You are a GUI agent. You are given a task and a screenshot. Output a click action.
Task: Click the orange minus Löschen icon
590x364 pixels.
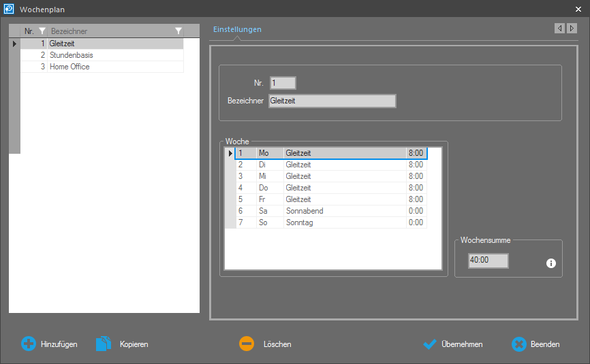tap(247, 344)
